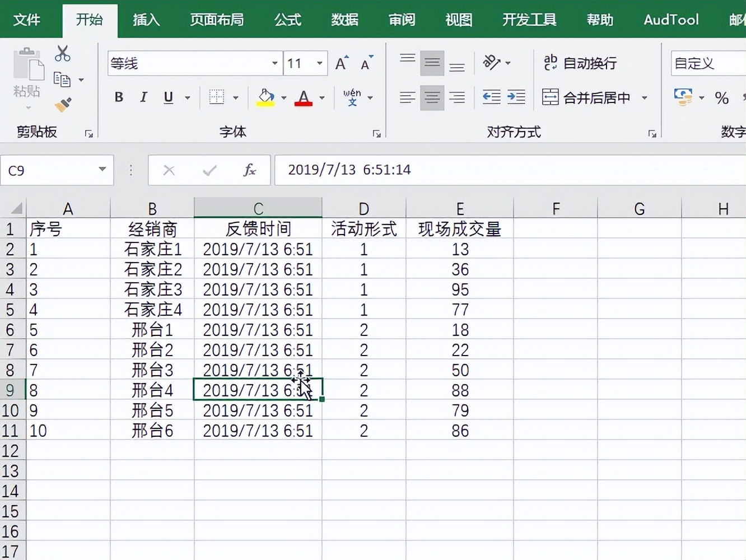This screenshot has height=560, width=746.
Task: Select the red font color swatch
Action: coord(302,104)
